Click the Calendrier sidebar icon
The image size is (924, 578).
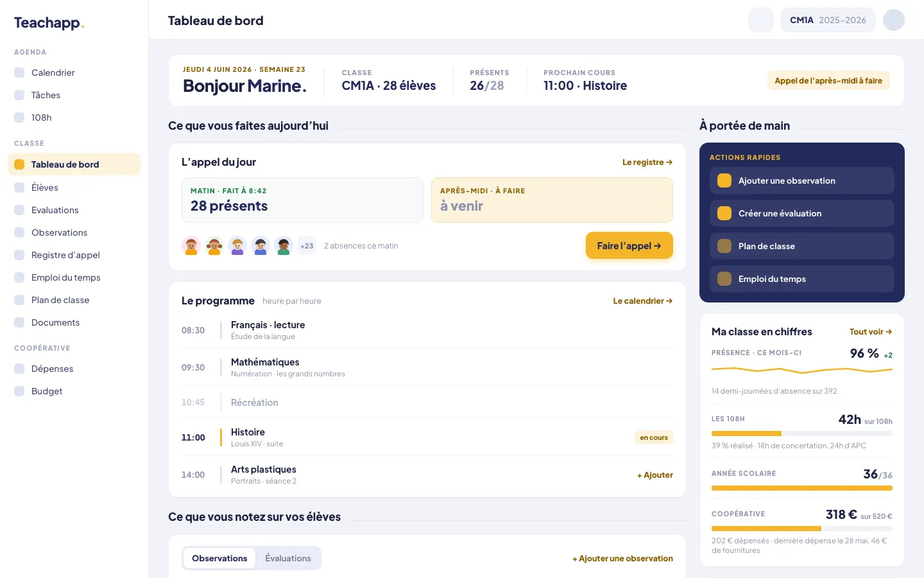click(x=19, y=73)
